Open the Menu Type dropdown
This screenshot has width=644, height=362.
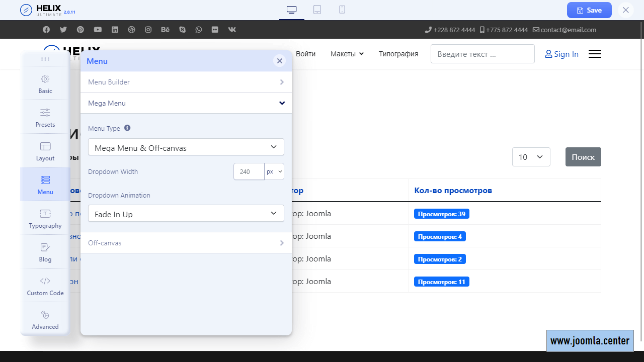tap(186, 147)
